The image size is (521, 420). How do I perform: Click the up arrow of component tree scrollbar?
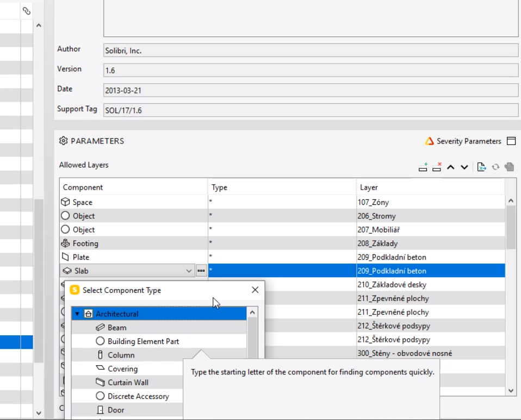tap(252, 312)
